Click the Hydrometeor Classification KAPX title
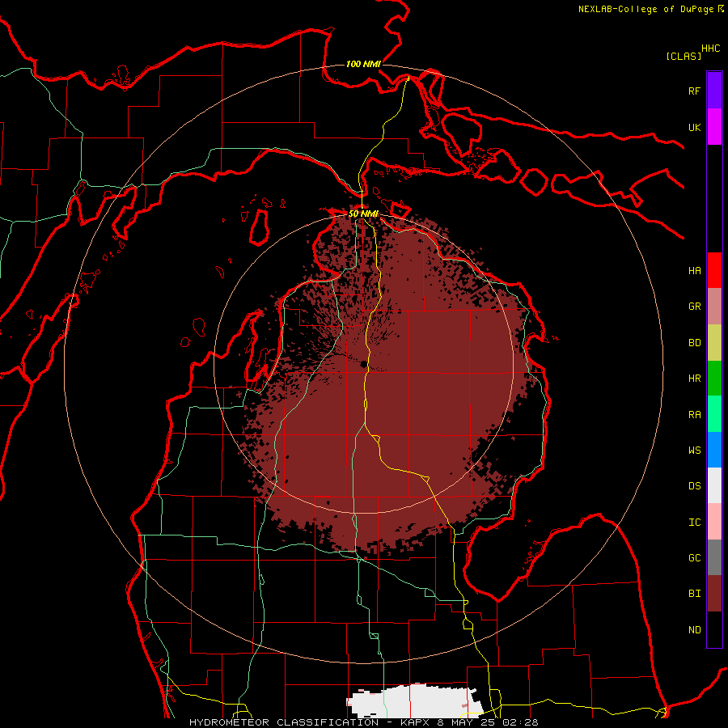The width and height of the screenshot is (728, 728). [363, 722]
